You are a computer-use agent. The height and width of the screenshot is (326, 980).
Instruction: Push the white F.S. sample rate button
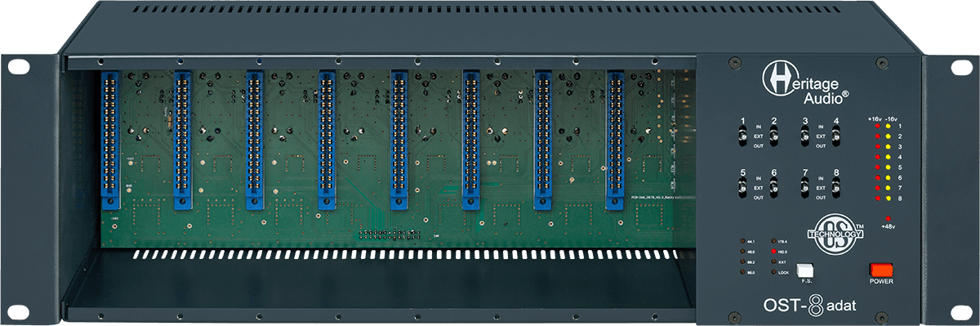pyautogui.click(x=805, y=270)
